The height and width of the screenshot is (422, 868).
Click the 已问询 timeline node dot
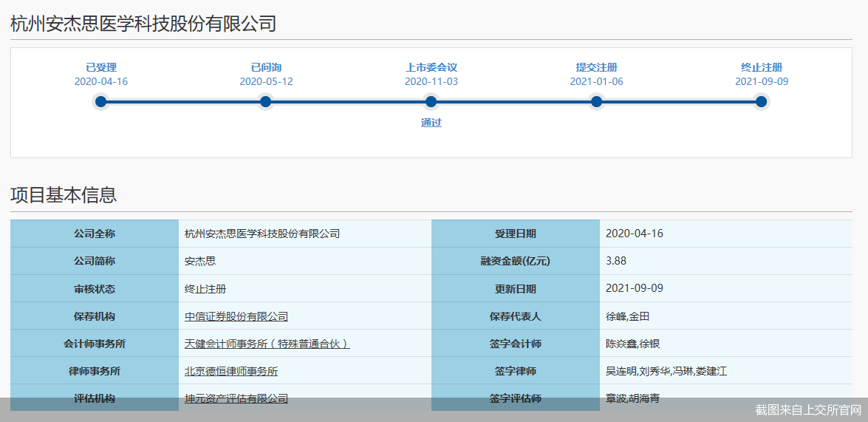(266, 102)
